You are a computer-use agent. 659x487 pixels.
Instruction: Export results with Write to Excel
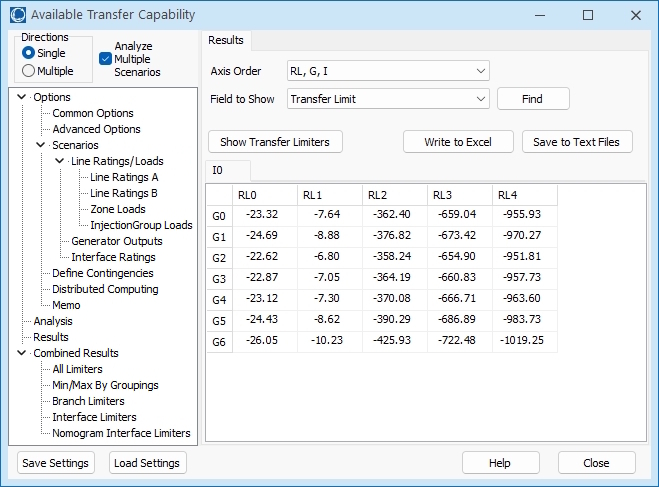click(x=458, y=142)
